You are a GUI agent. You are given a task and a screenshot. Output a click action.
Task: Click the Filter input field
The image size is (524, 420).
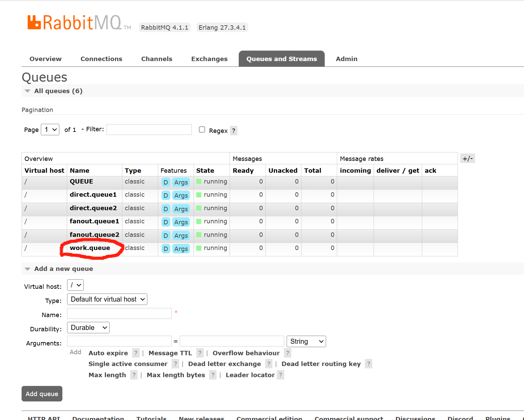coord(149,129)
